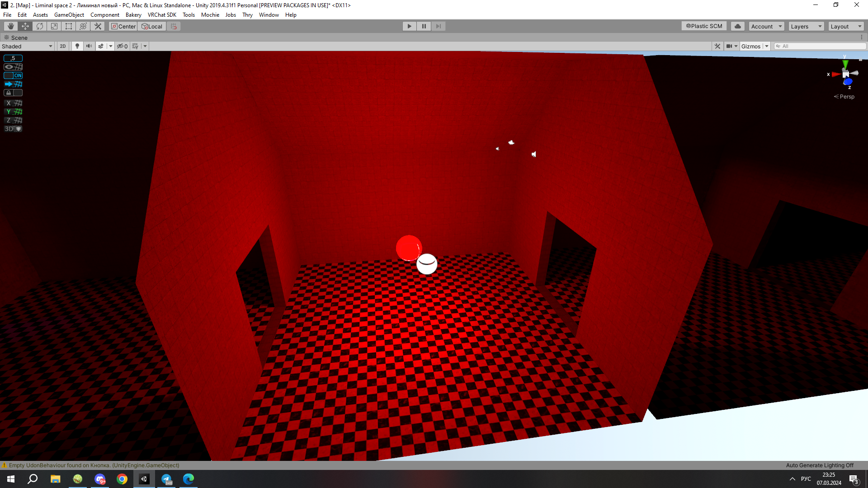
Task: Toggle scene audio speaker
Action: tap(89, 46)
